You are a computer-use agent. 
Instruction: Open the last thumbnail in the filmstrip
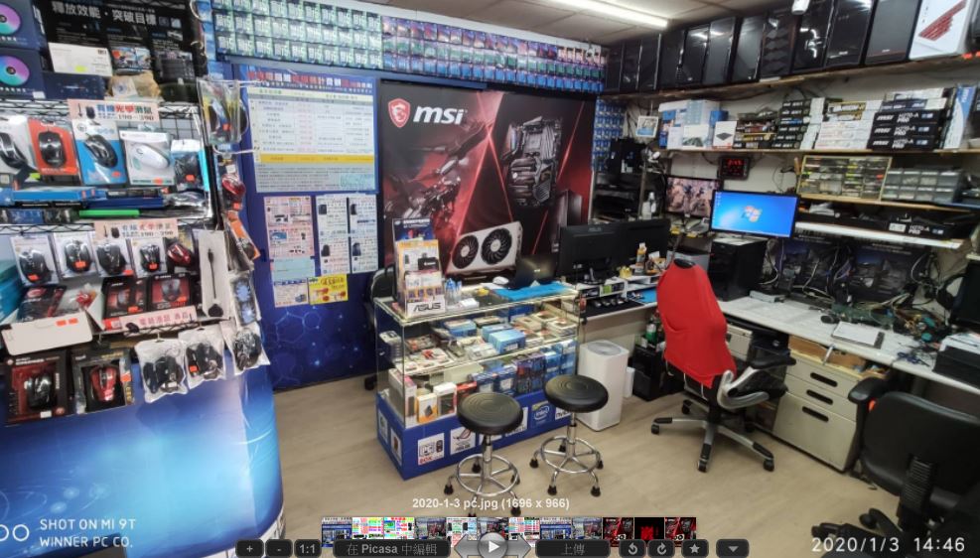click(680, 528)
